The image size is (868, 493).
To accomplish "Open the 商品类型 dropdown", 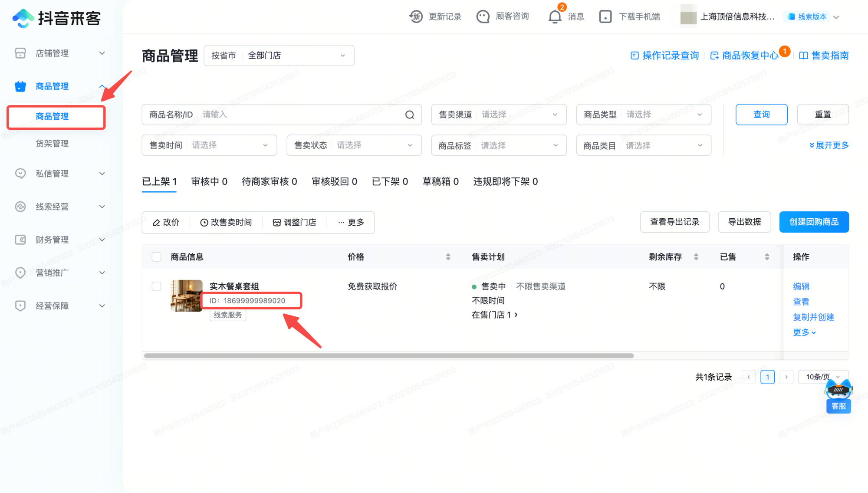I will tap(644, 115).
